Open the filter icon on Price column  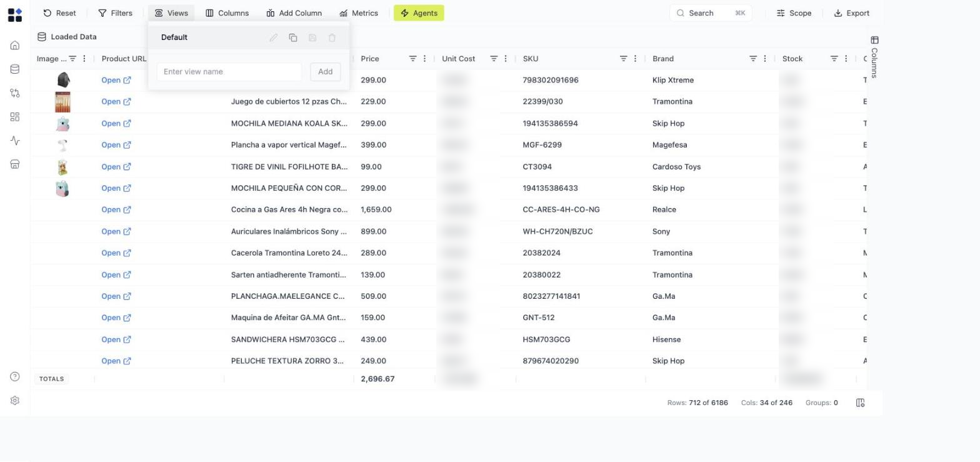coord(412,59)
